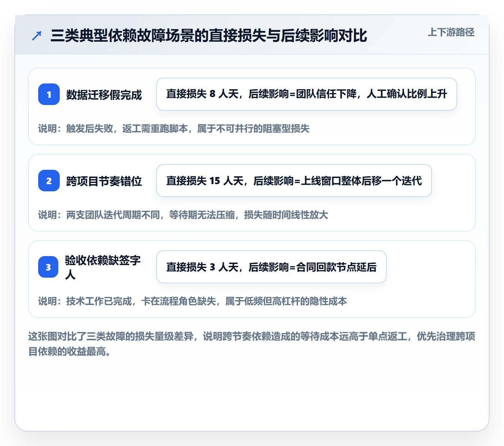Click the 直接损失 8 人天 box

point(307,94)
